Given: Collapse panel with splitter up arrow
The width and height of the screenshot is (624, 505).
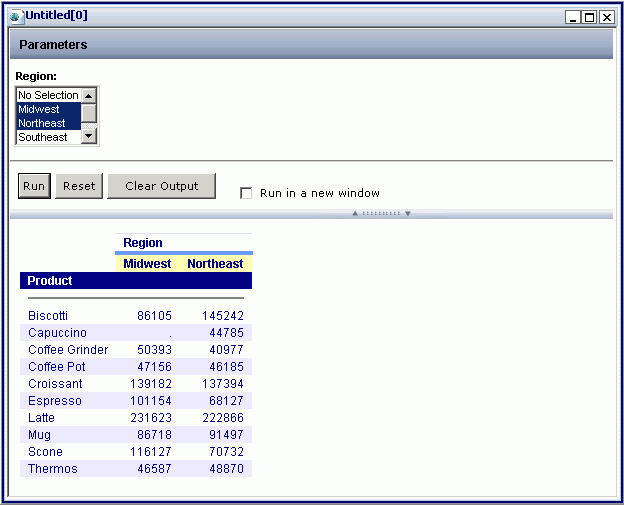Looking at the screenshot, I should (x=355, y=213).
